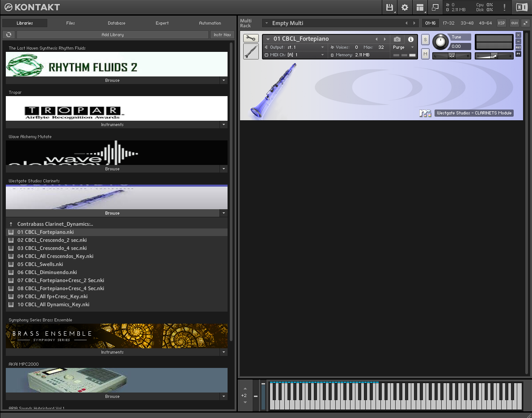Switch to the Libraries tab
The height and width of the screenshot is (418, 532).
(x=25, y=23)
